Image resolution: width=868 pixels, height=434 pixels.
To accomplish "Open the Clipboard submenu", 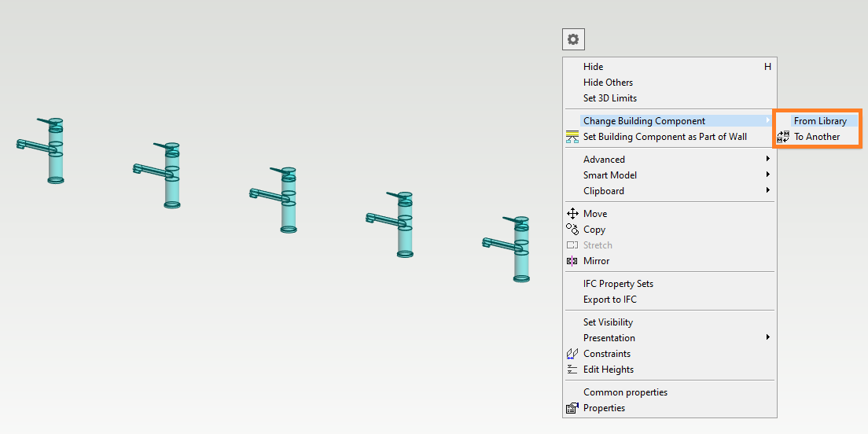I will pyautogui.click(x=767, y=191).
